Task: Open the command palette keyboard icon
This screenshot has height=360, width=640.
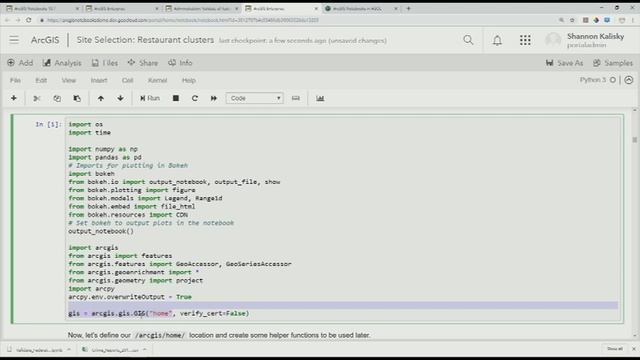Action: (296, 98)
